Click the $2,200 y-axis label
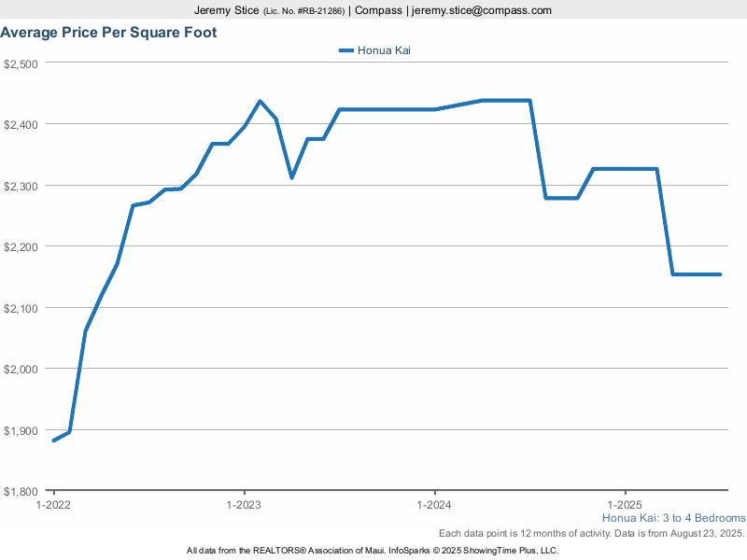 21,246
